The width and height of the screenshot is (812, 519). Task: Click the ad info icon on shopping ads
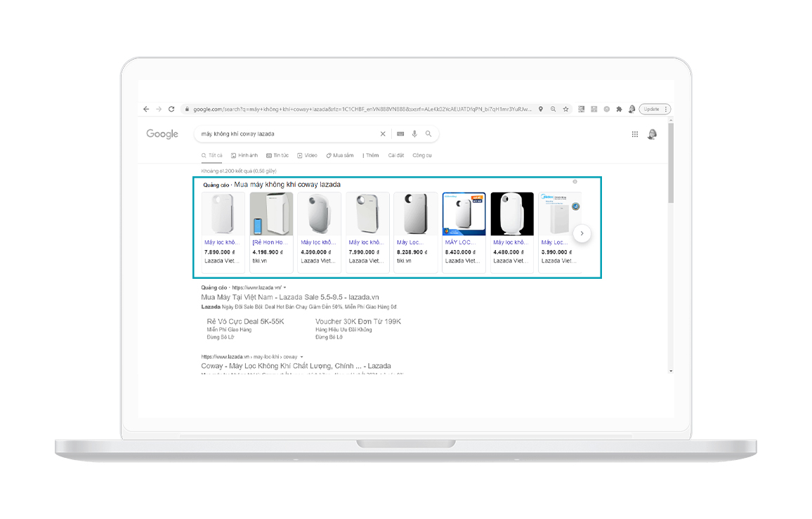[575, 182]
